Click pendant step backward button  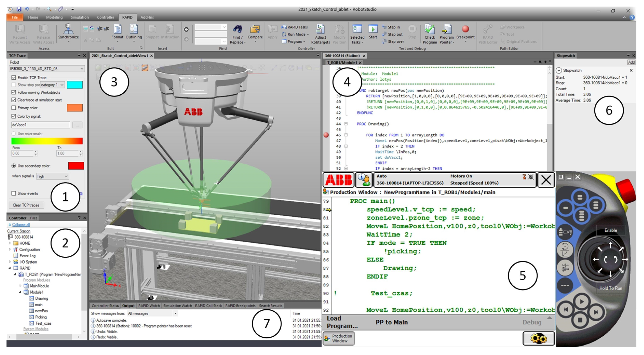click(566, 310)
